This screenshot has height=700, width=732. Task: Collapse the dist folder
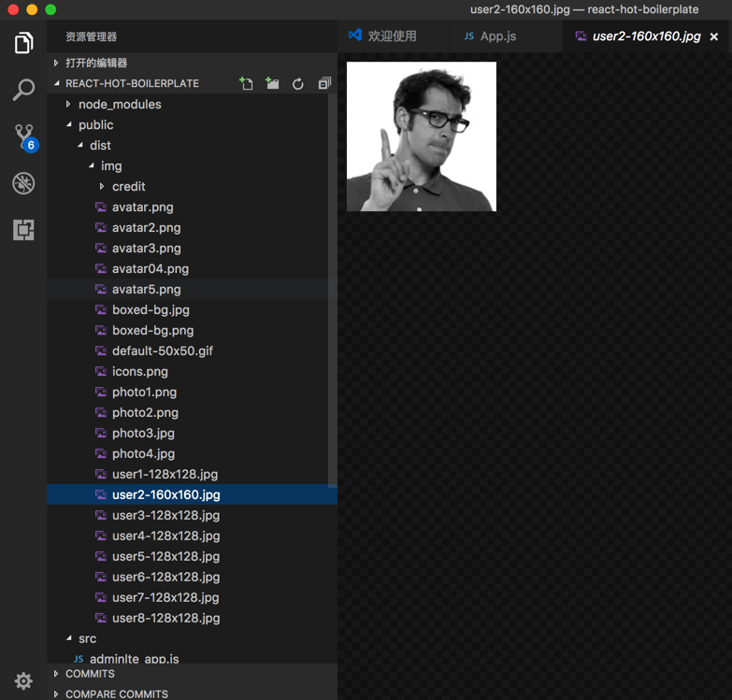click(192, 146)
